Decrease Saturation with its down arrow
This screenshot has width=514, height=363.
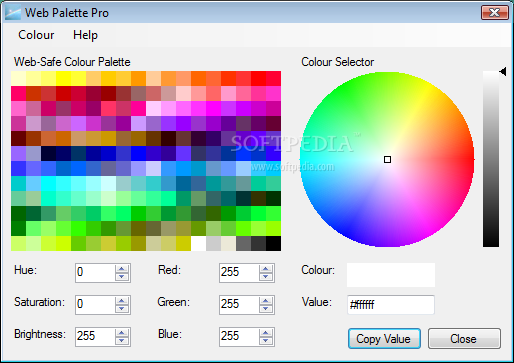[122, 309]
